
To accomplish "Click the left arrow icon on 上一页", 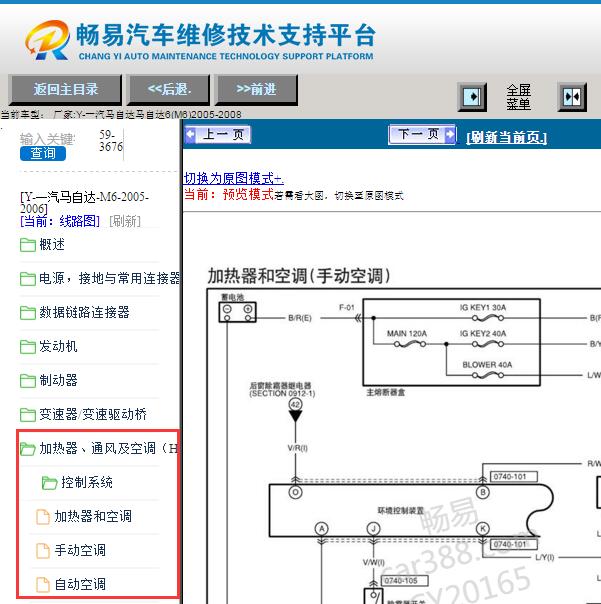I will coord(190,134).
